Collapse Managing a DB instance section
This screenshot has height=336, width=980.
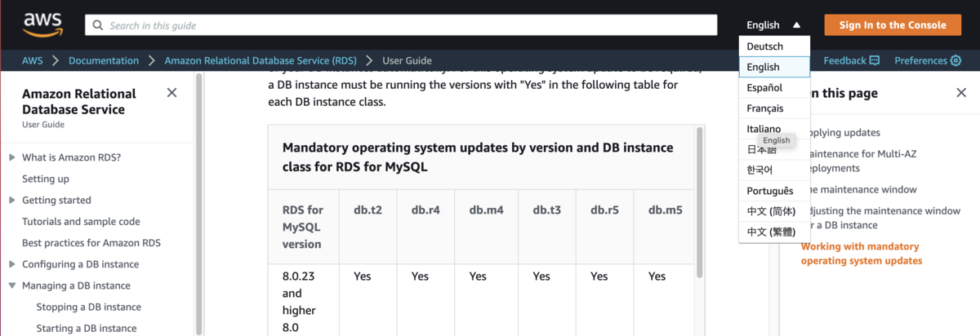[12, 285]
